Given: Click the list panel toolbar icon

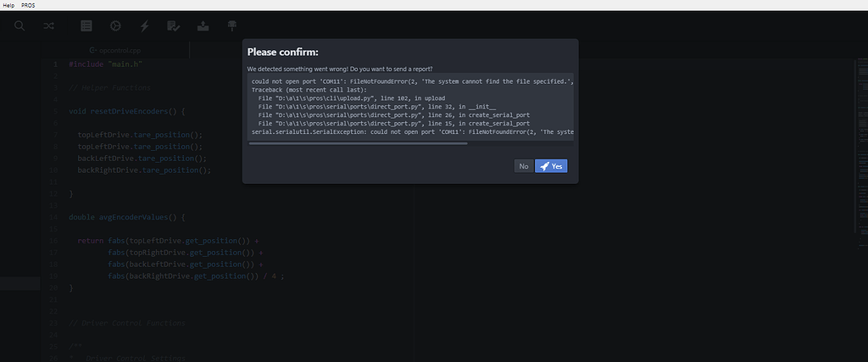Looking at the screenshot, I should click(x=86, y=26).
